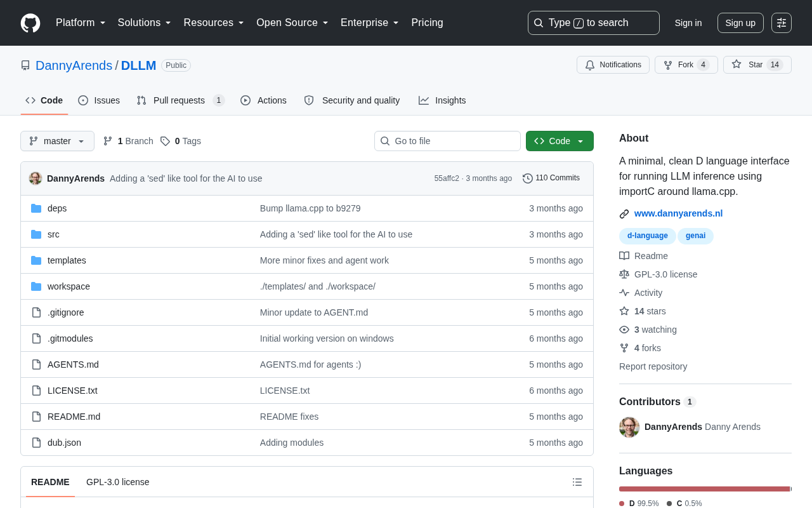
Task: Click the dub.json file icon
Action: tap(36, 443)
